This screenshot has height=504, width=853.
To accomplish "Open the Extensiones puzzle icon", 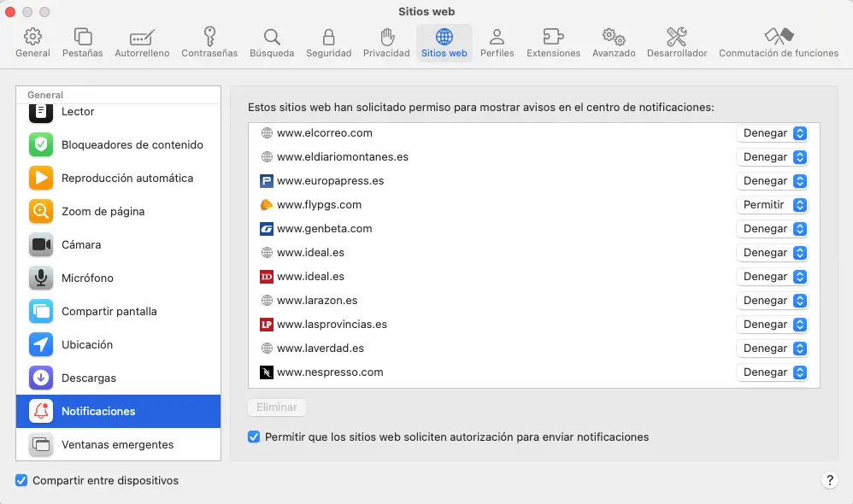I will (553, 37).
